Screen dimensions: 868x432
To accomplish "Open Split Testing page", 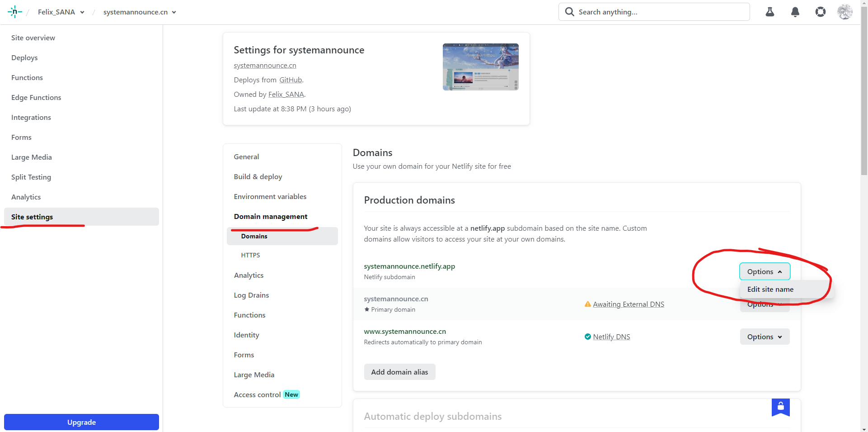I will (31, 177).
